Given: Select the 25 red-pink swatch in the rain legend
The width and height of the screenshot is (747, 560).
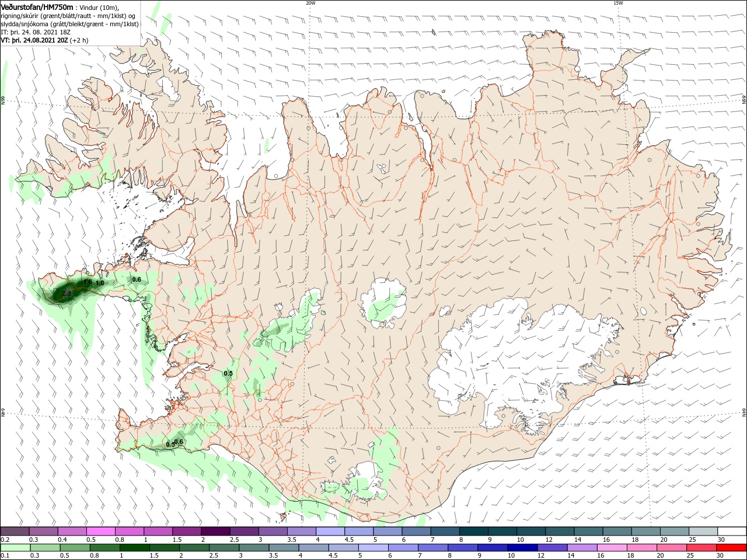Looking at the screenshot, I should pos(702,548).
